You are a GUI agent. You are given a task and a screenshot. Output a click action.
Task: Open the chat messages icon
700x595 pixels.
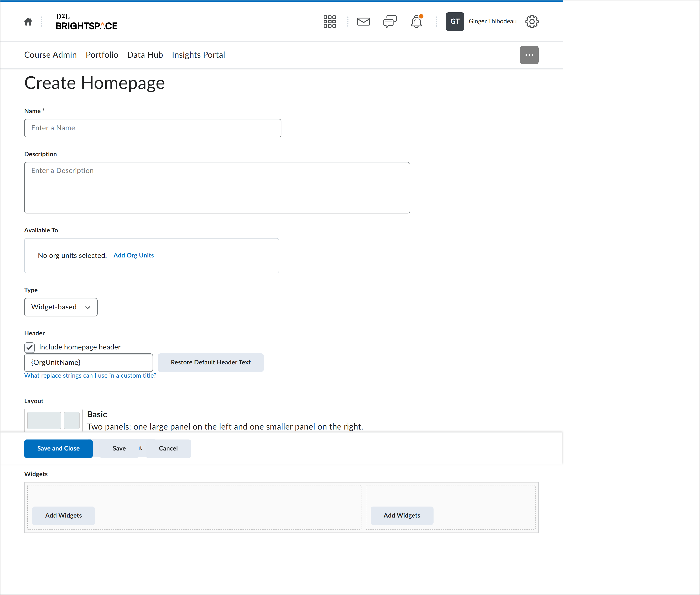click(x=390, y=21)
